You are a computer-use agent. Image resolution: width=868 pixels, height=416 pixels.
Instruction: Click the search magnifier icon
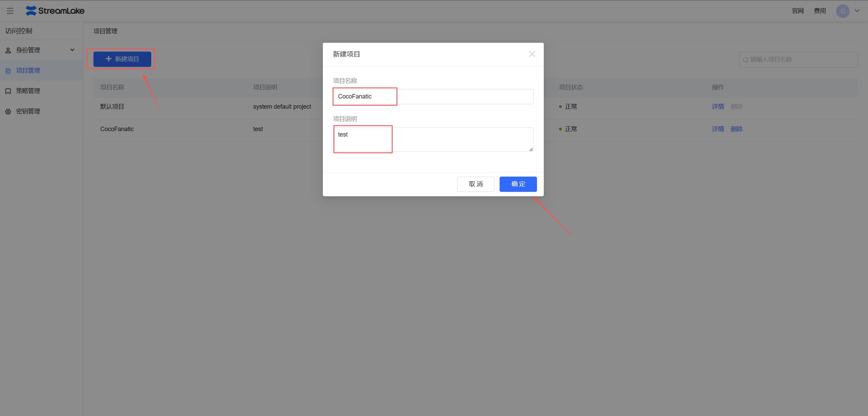coord(745,60)
